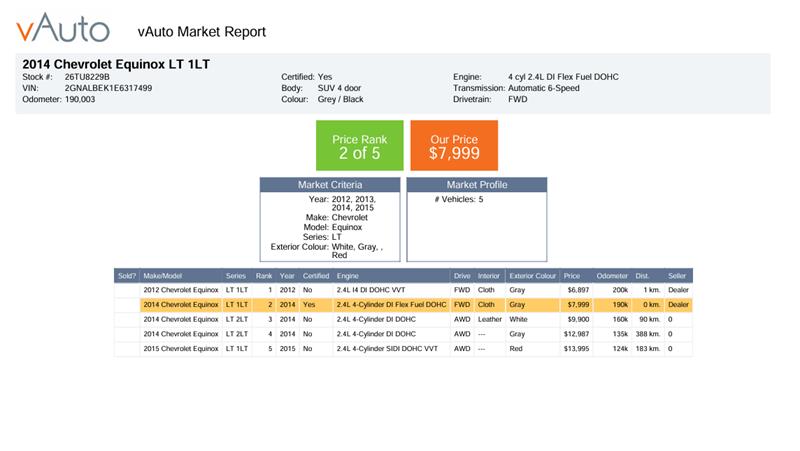This screenshot has width=800, height=451.
Task: Click the $6,897 price cell
Action: pos(578,290)
